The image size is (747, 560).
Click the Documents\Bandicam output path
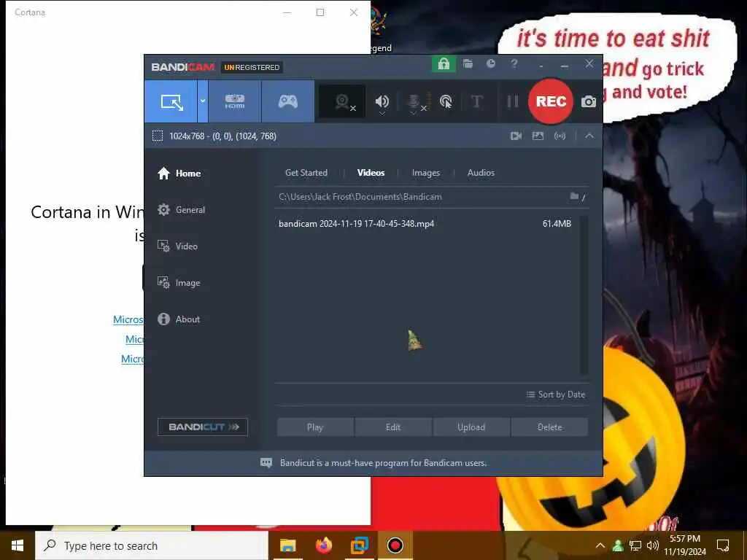click(360, 197)
